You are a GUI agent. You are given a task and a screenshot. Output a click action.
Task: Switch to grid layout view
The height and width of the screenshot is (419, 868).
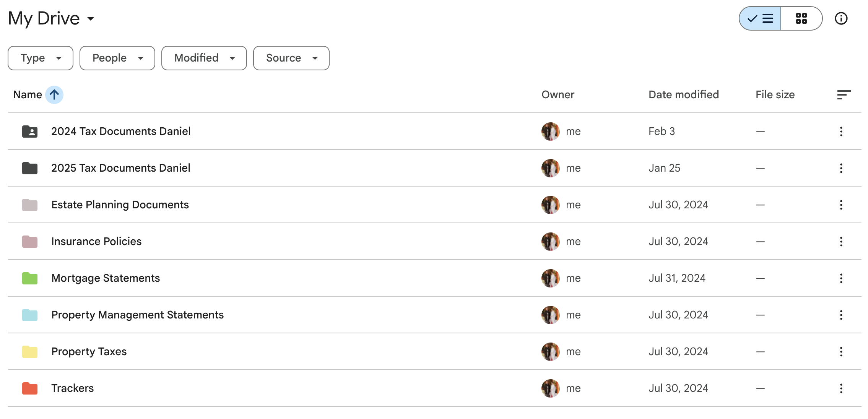(x=801, y=18)
